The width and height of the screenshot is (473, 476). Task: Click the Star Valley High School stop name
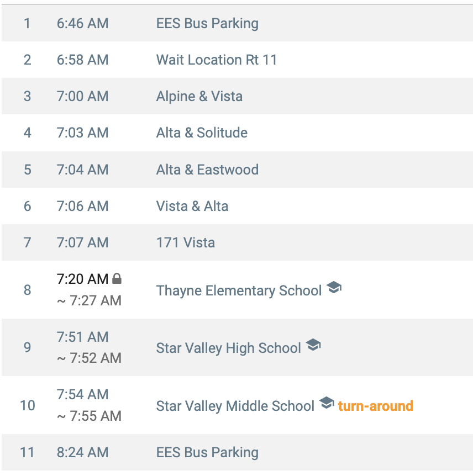pos(228,348)
